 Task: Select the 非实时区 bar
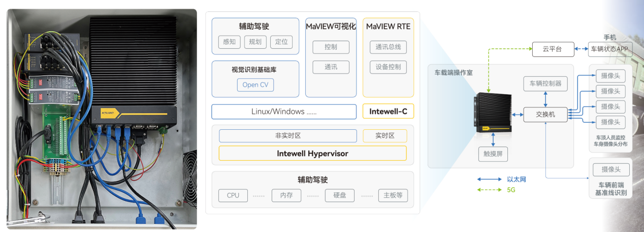(x=288, y=136)
